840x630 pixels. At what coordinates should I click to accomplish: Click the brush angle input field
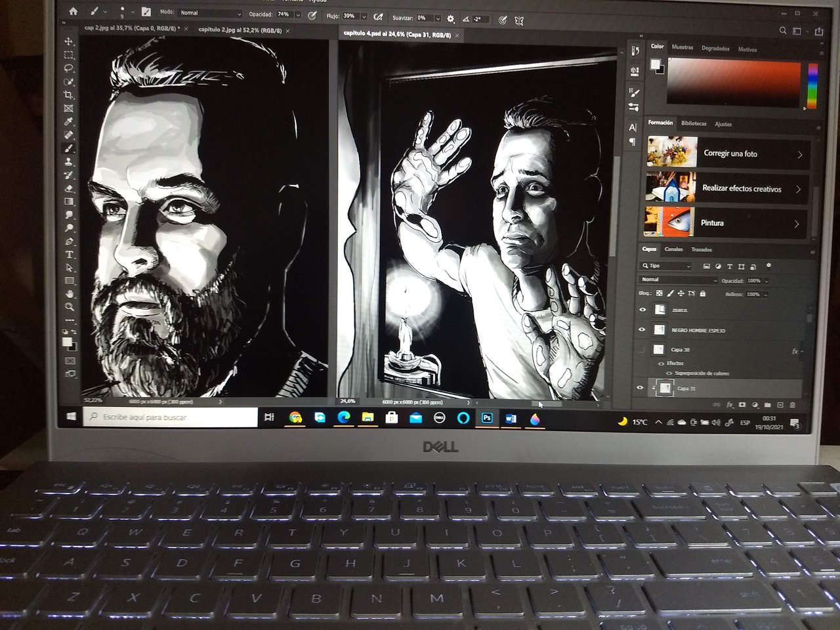[x=482, y=20]
